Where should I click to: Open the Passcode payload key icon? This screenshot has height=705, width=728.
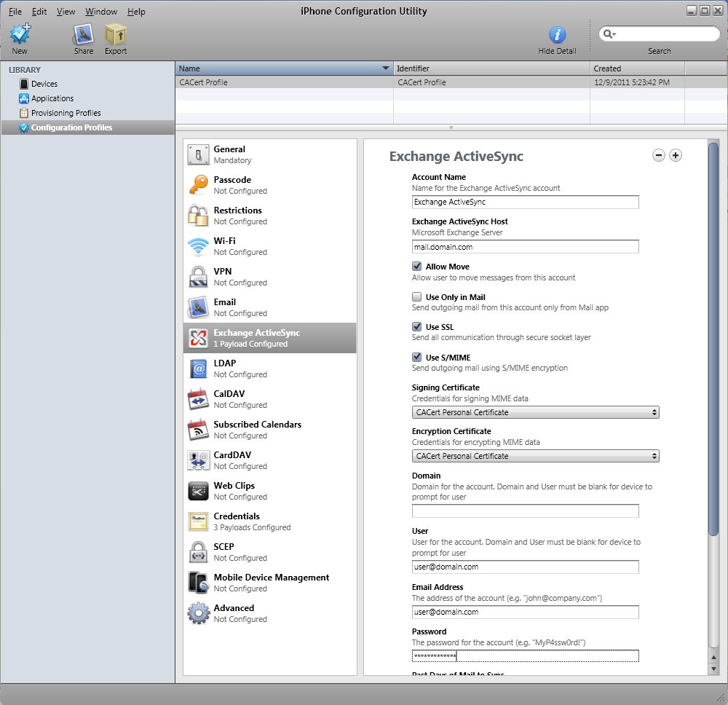[199, 185]
